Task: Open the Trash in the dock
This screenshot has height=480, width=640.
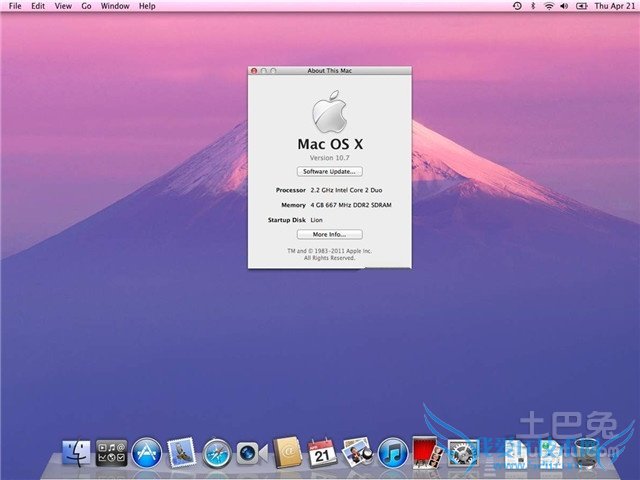Action: (x=587, y=453)
